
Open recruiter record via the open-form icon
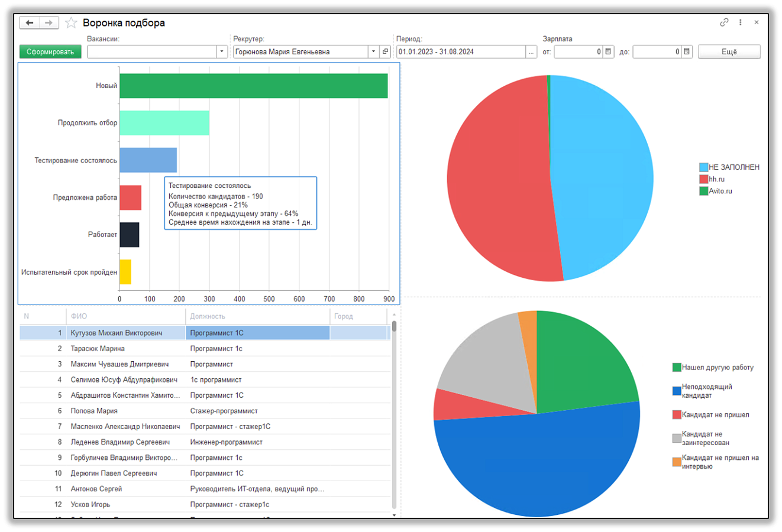coord(385,51)
